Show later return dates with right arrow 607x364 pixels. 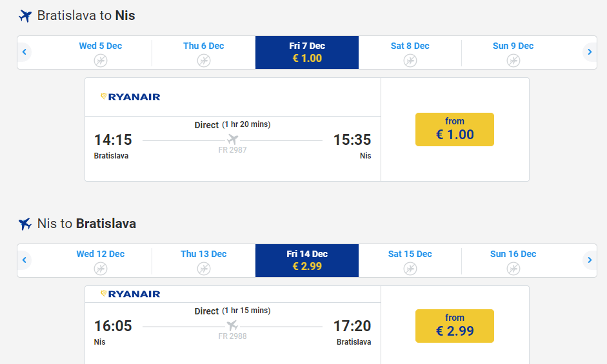coord(590,260)
